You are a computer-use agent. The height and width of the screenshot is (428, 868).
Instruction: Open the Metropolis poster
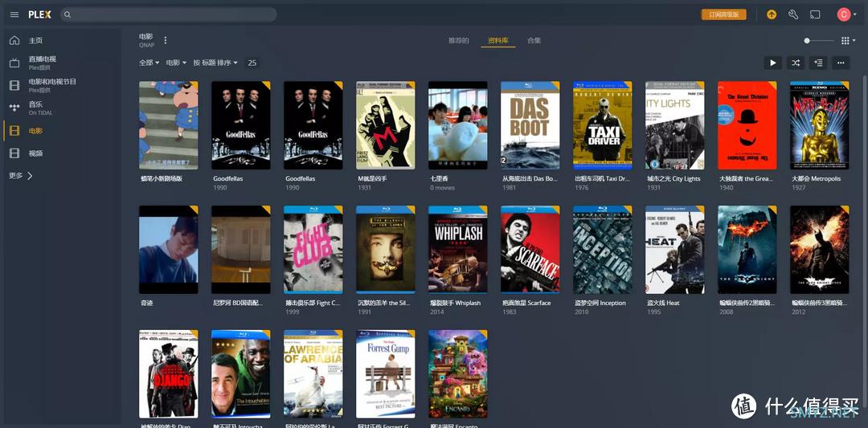tap(819, 125)
